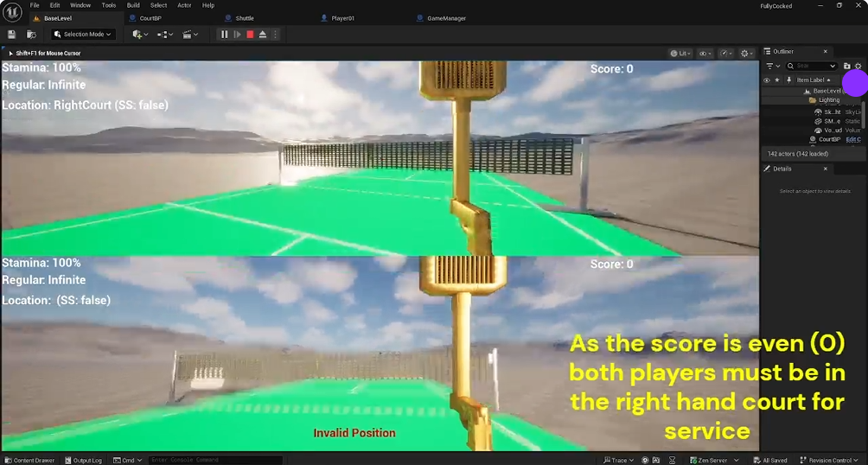868x465 pixels.
Task: Select the SM static mesh actor row
Action: pyautogui.click(x=812, y=121)
